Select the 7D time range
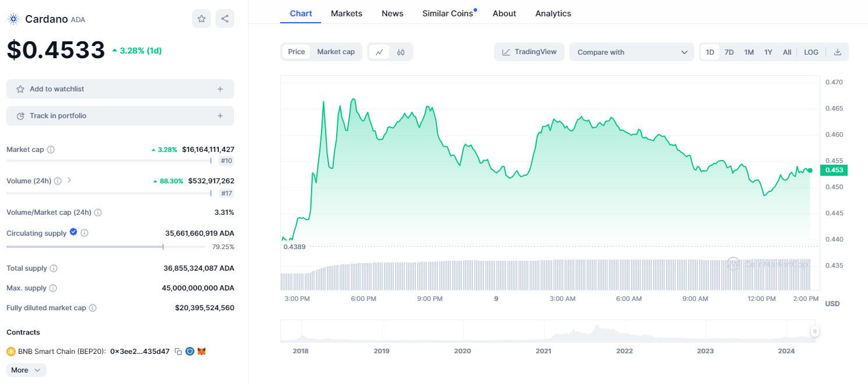 (729, 52)
